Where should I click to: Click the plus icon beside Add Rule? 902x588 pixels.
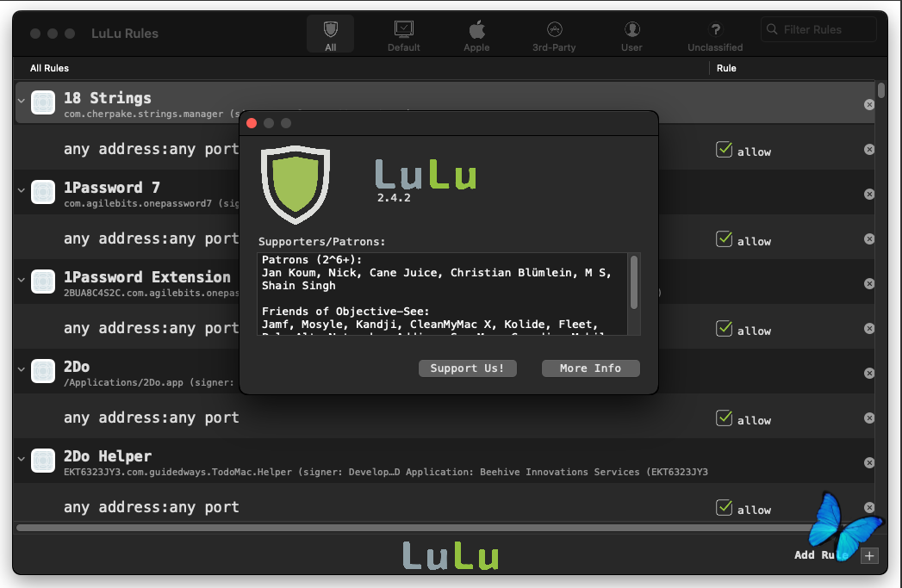[x=869, y=555]
